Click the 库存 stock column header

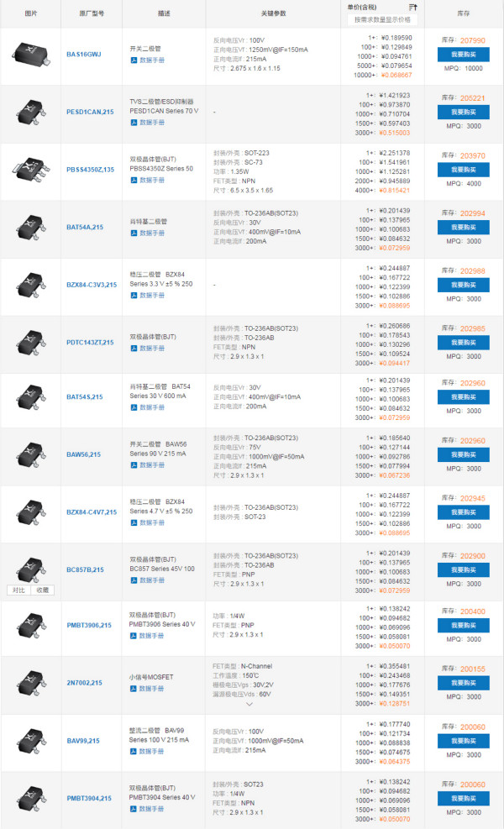tap(463, 14)
